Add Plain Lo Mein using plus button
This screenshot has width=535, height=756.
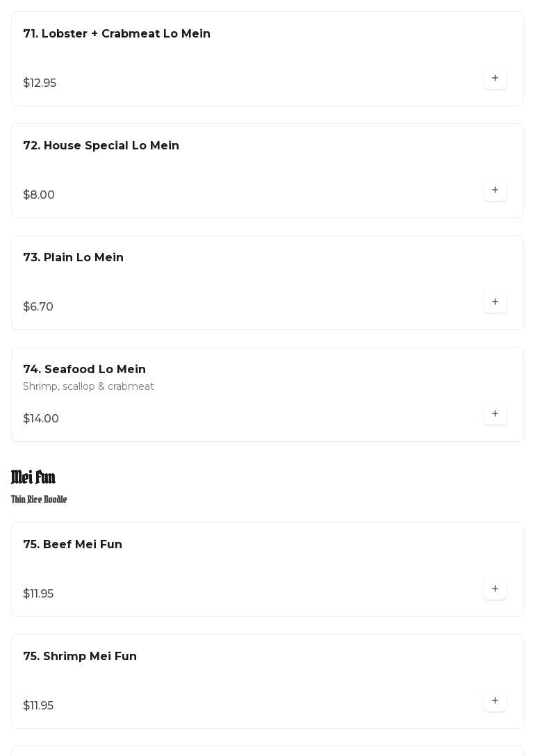[495, 302]
